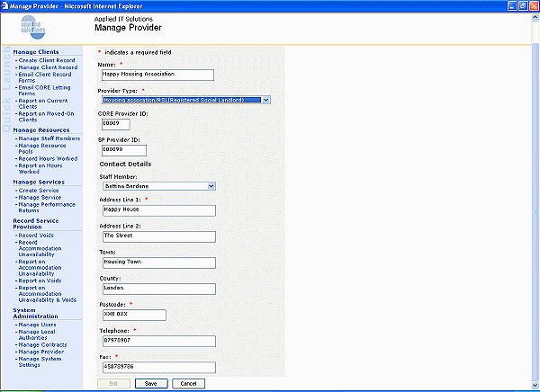
Task: Click the Fax input field
Action: coord(159,368)
